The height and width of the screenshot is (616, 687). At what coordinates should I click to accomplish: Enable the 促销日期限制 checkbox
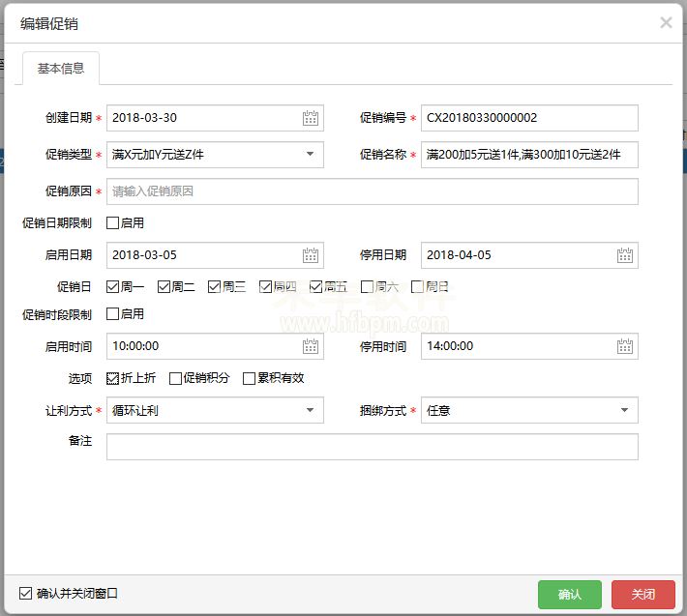pyautogui.click(x=113, y=223)
